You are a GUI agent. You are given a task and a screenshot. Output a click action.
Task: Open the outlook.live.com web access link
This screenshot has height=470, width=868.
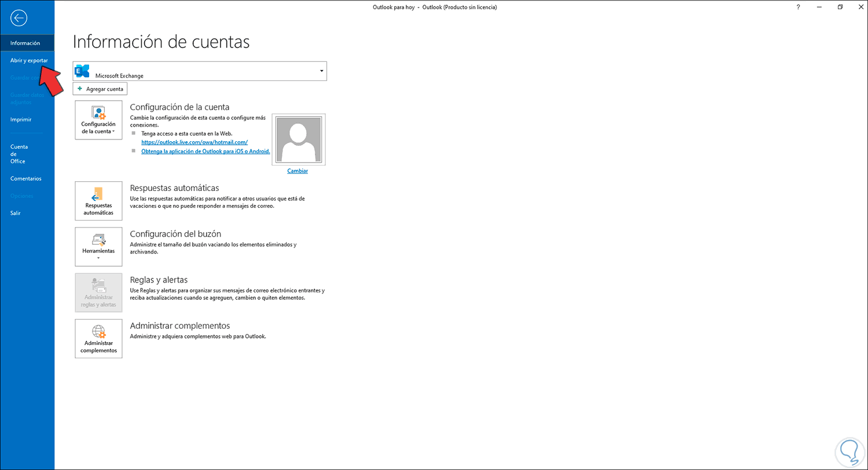(194, 142)
